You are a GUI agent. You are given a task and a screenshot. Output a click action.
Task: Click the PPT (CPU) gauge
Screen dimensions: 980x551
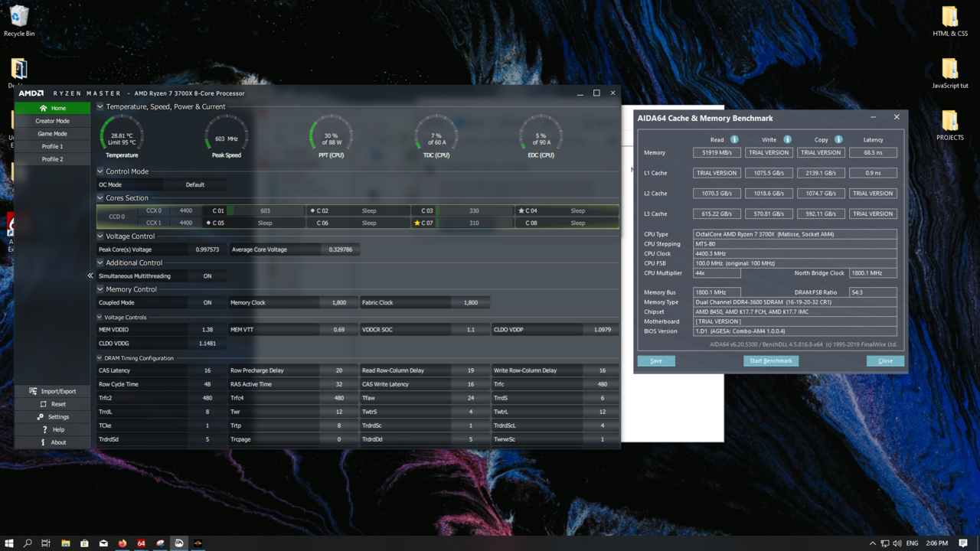[331, 136]
